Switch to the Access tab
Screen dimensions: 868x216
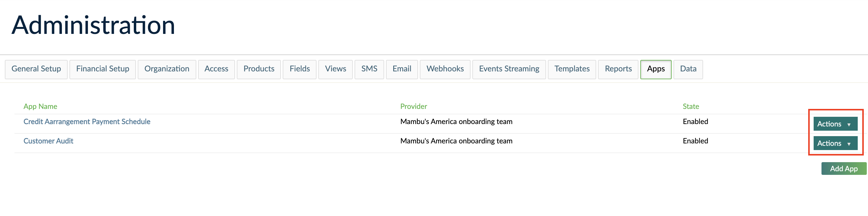coord(216,69)
